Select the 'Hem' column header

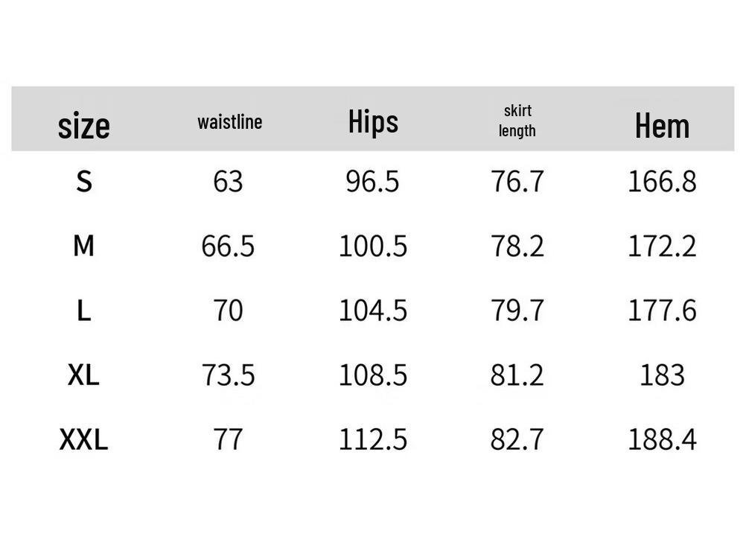662,125
